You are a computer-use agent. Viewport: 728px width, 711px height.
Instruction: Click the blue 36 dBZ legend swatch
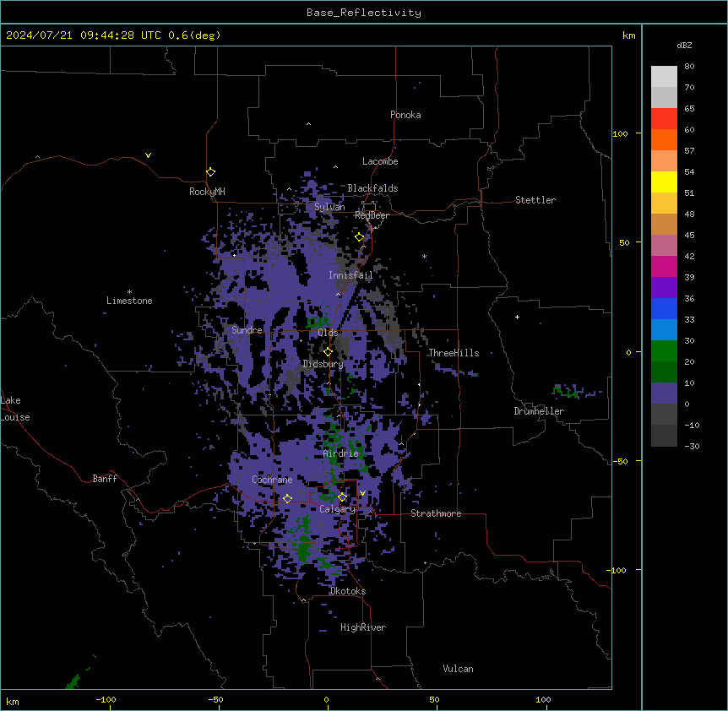664,308
